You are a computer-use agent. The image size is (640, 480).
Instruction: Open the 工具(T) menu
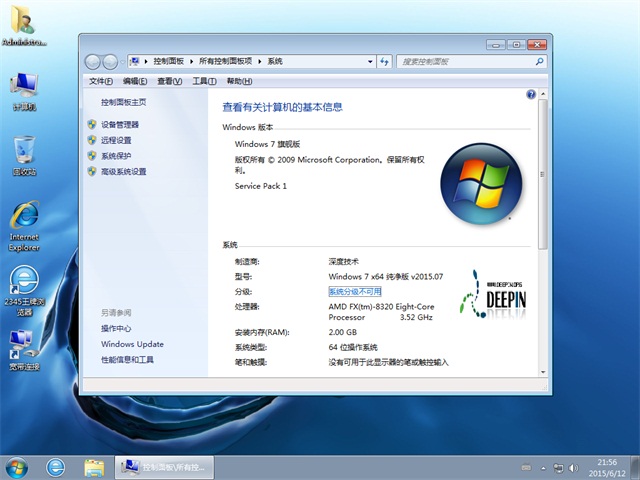[204, 81]
